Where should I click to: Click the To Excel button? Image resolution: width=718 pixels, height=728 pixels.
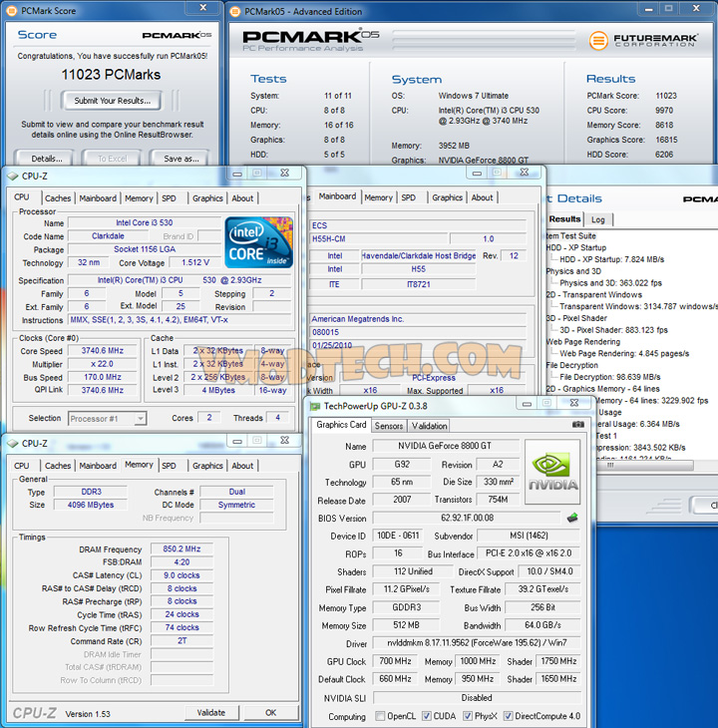click(112, 159)
